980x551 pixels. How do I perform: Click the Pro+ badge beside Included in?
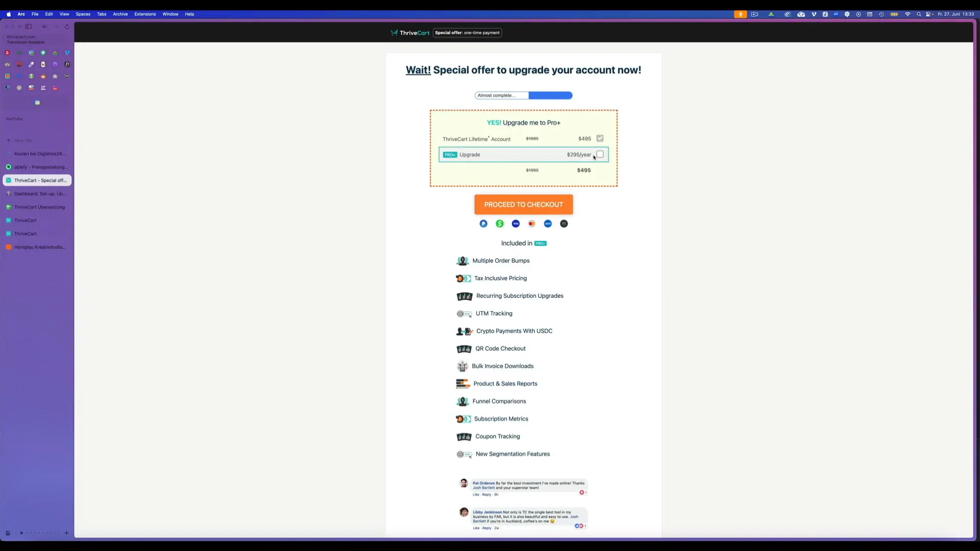(541, 243)
